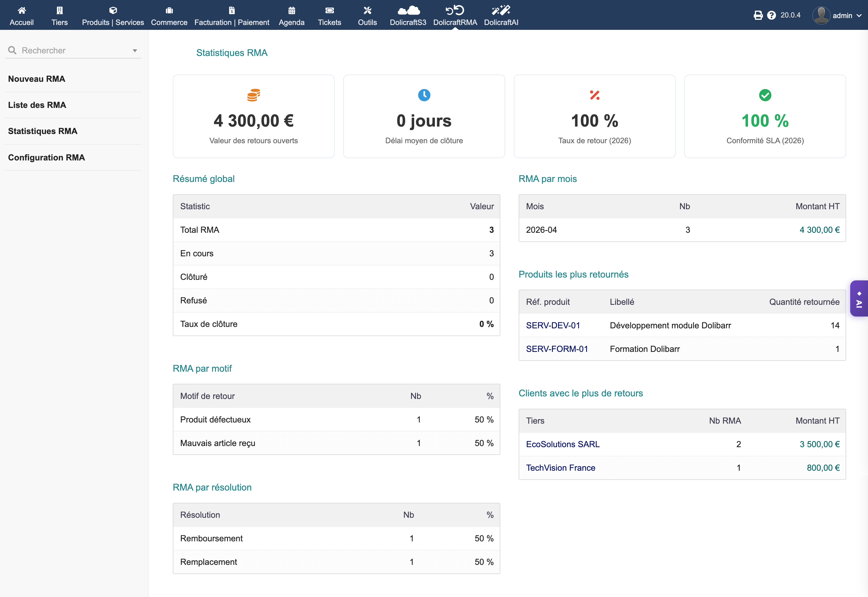Go to Configuration RMA
Image resolution: width=868 pixels, height=597 pixels.
46,158
